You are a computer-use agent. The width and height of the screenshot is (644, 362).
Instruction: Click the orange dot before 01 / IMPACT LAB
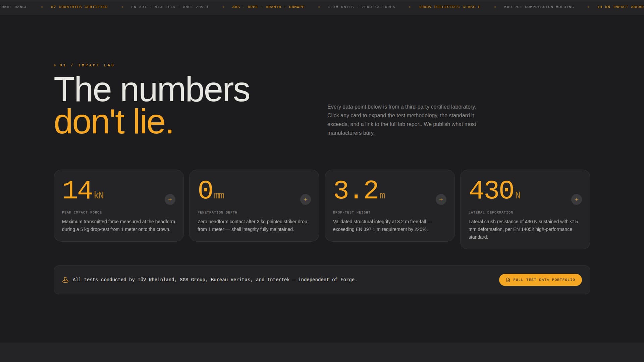tap(55, 65)
